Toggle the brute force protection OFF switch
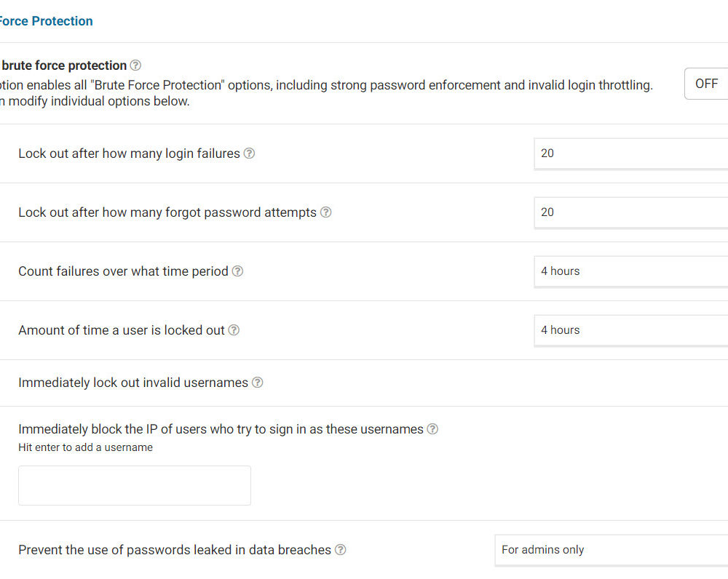 pyautogui.click(x=705, y=84)
